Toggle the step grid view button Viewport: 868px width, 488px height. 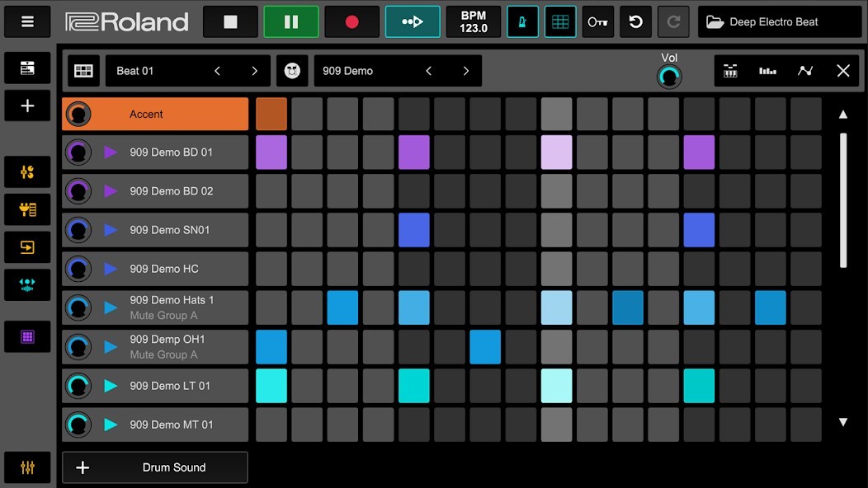point(559,22)
